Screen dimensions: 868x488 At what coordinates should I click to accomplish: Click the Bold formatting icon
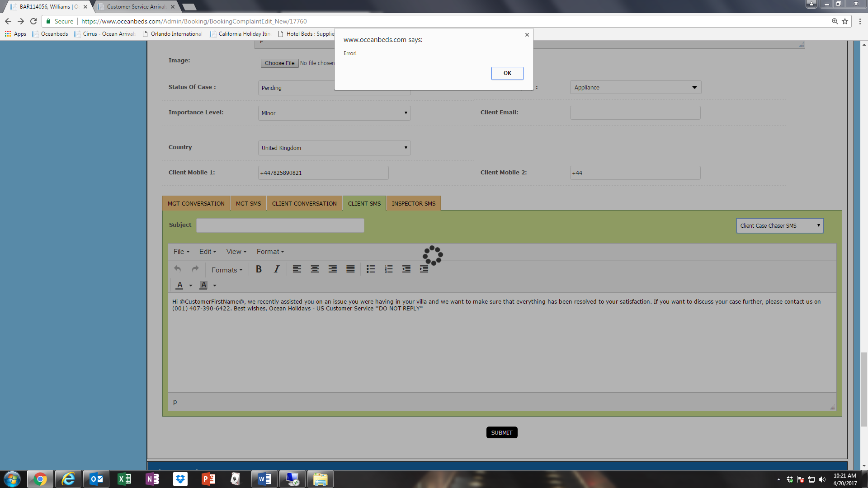259,269
